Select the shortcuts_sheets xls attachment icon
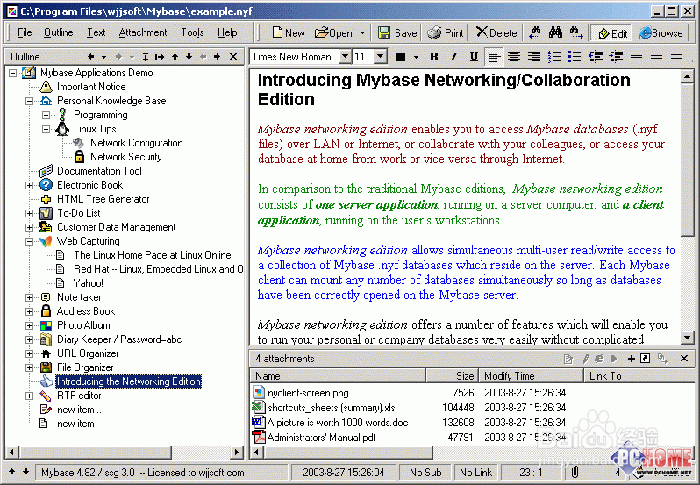The width and height of the screenshot is (700, 485). [x=258, y=407]
